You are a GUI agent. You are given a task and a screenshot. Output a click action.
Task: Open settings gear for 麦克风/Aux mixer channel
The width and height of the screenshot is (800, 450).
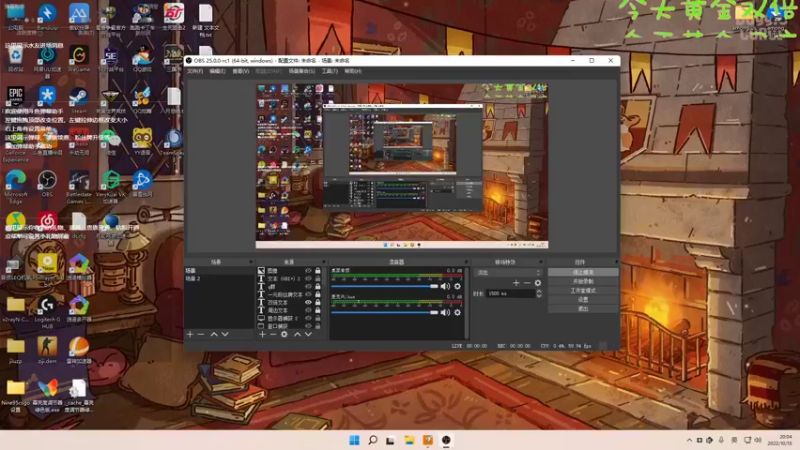coord(457,312)
